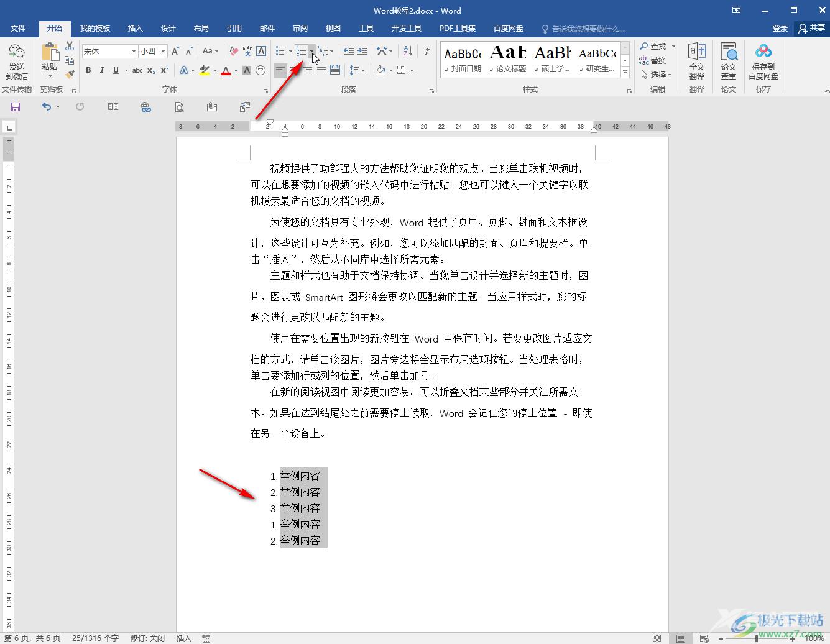Save document to Baidu Netdisk
830x644 pixels.
point(763,62)
